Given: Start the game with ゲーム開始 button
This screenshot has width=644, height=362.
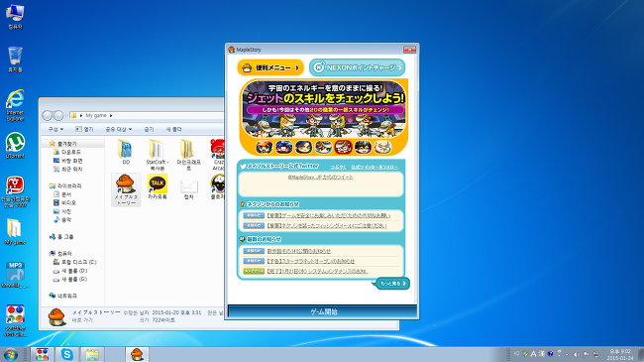Looking at the screenshot, I should [322, 311].
